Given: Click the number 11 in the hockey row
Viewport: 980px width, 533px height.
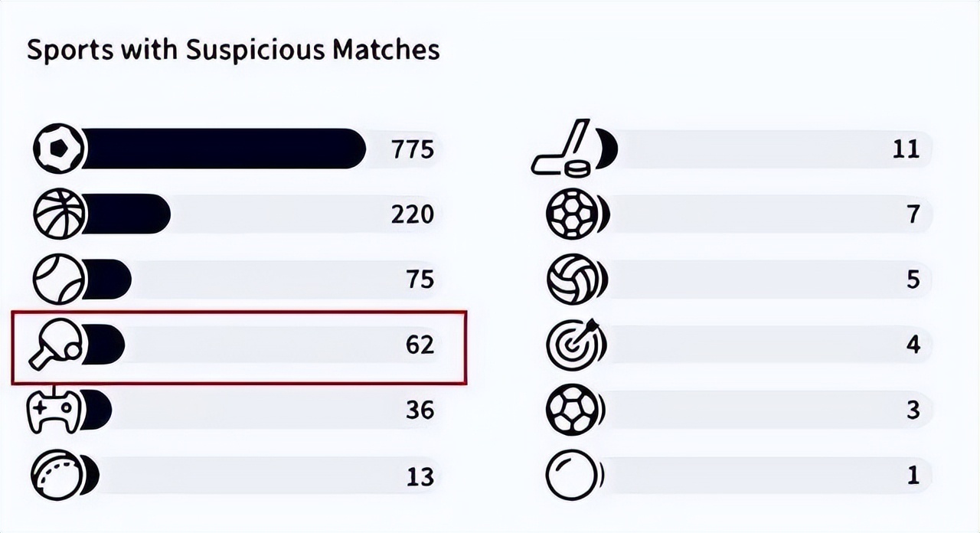Looking at the screenshot, I should (905, 149).
